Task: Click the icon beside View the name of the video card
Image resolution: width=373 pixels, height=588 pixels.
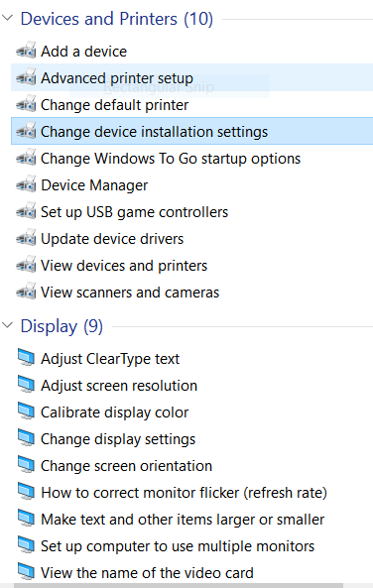Action: (x=26, y=572)
